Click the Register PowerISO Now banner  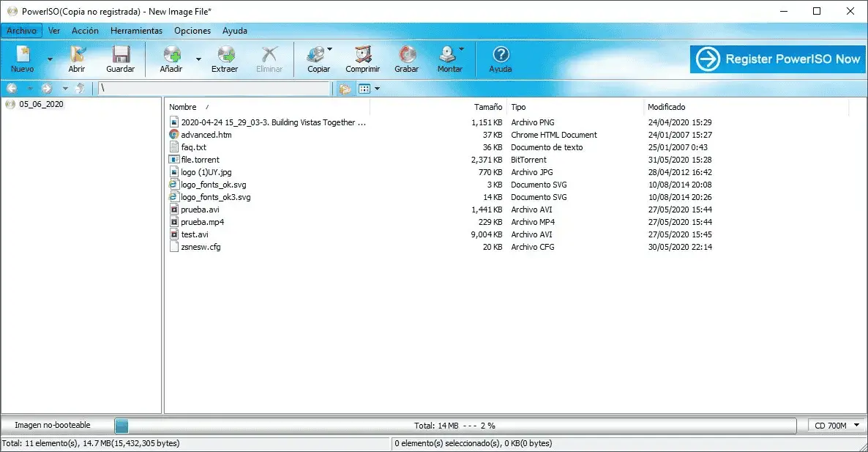click(x=778, y=59)
